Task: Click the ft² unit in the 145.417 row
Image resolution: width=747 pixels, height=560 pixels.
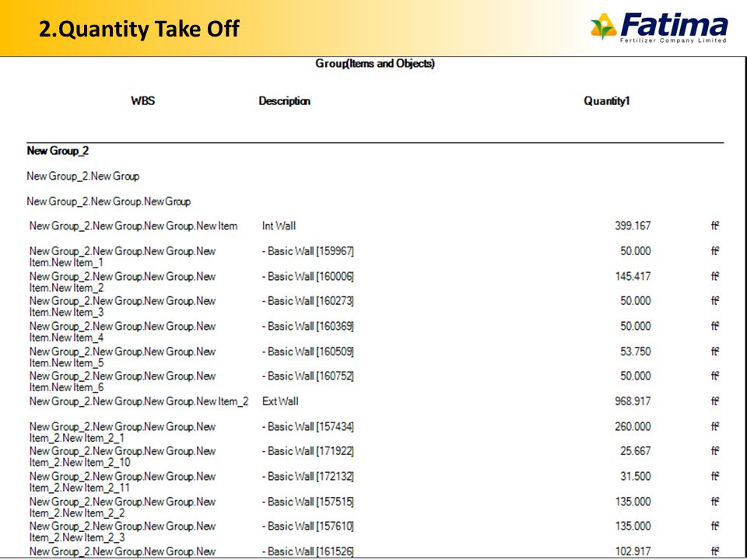Action: click(x=714, y=276)
